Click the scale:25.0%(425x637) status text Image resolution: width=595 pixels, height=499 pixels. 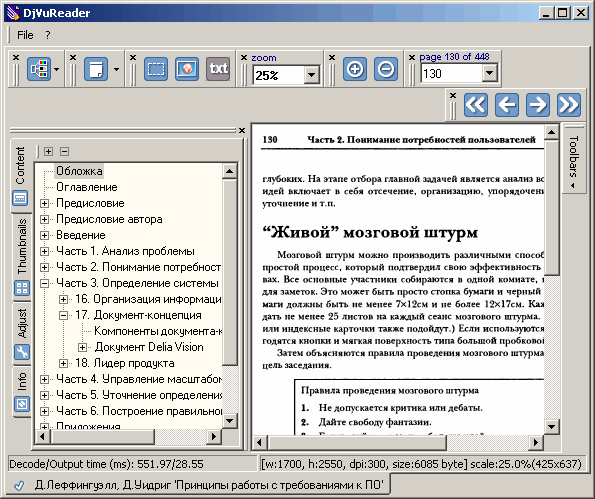[x=526, y=464]
